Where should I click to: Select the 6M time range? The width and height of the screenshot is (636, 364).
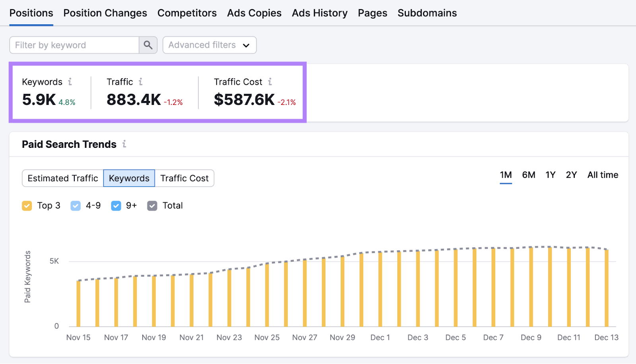(x=529, y=175)
